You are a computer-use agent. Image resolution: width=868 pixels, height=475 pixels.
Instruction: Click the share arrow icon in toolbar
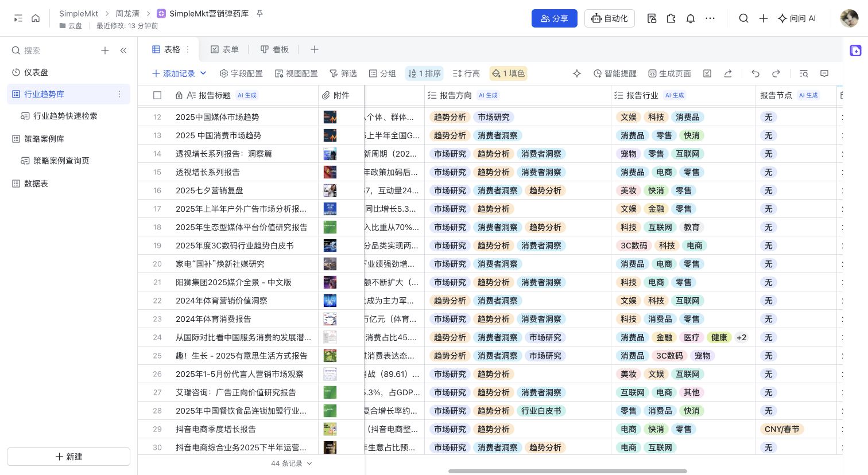[728, 73]
